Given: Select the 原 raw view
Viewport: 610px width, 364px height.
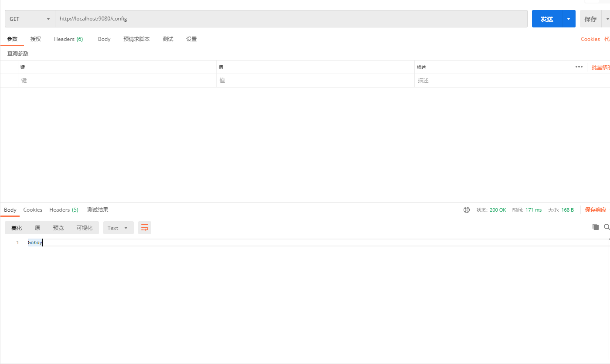Looking at the screenshot, I should 37,228.
